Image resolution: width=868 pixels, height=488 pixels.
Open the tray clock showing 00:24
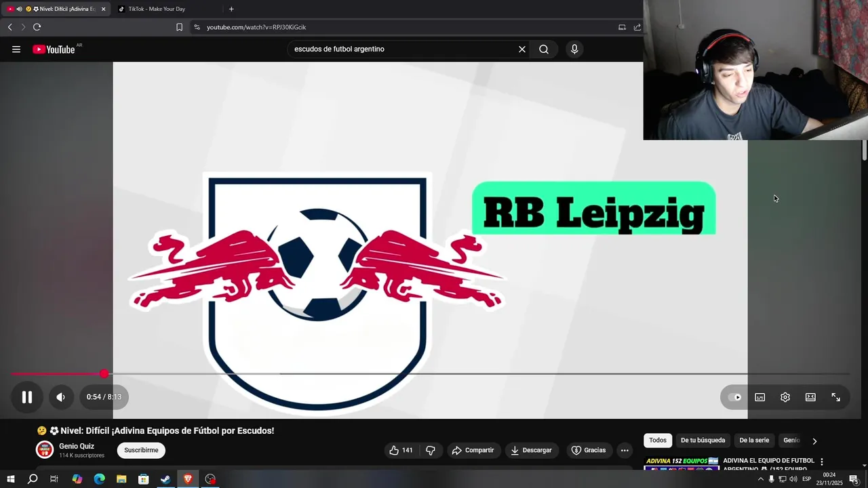[829, 479]
